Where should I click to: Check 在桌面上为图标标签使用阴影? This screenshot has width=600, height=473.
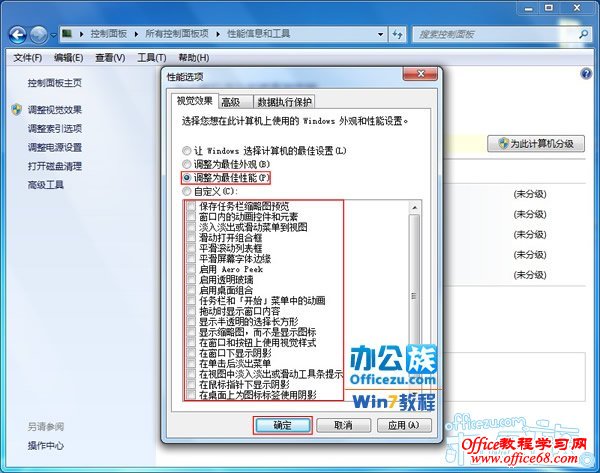pyautogui.click(x=191, y=395)
